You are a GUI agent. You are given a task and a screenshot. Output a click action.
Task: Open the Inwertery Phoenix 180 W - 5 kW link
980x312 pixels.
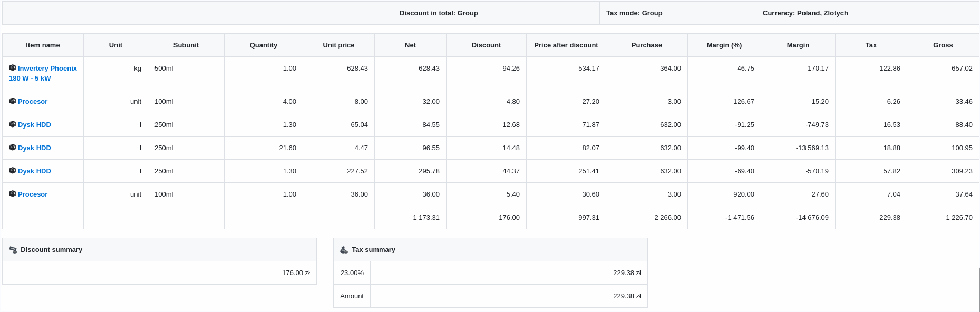(43, 73)
